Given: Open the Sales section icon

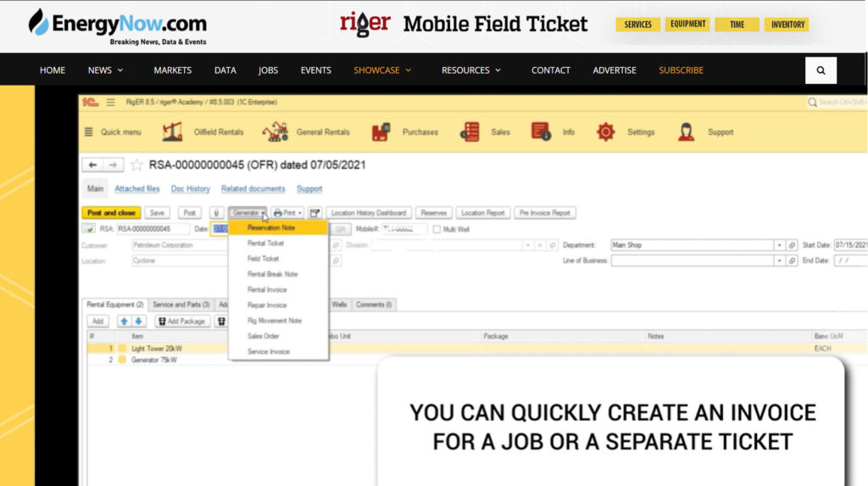Looking at the screenshot, I should click(x=470, y=131).
